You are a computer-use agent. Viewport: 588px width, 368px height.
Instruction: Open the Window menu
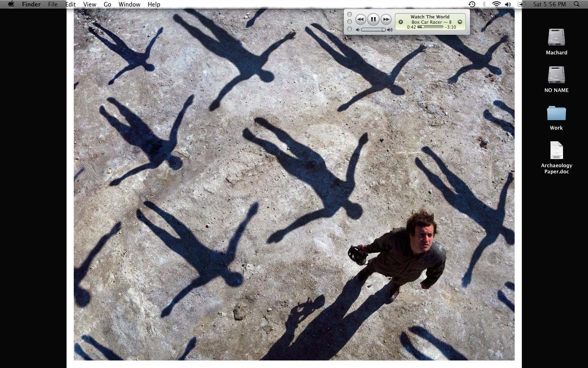tap(129, 4)
